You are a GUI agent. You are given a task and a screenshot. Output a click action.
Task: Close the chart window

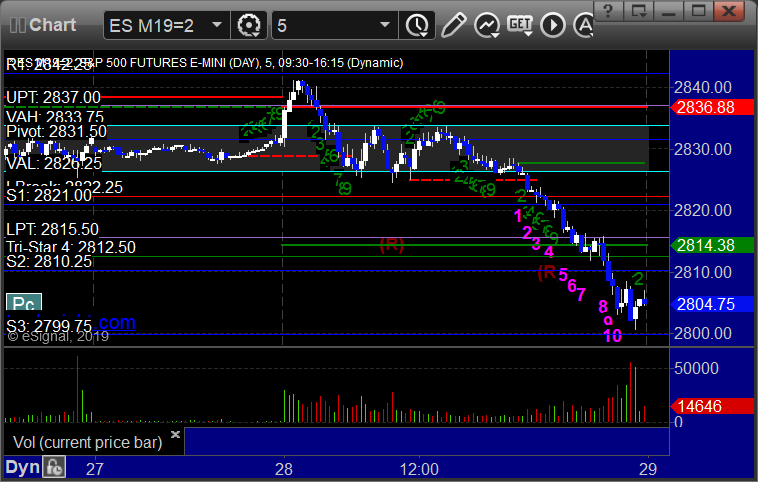pos(729,11)
